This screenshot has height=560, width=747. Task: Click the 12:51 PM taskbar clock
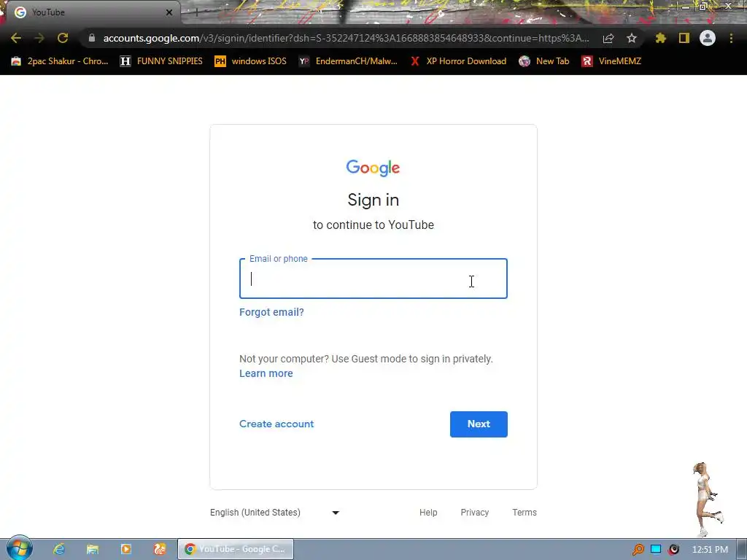(710, 550)
